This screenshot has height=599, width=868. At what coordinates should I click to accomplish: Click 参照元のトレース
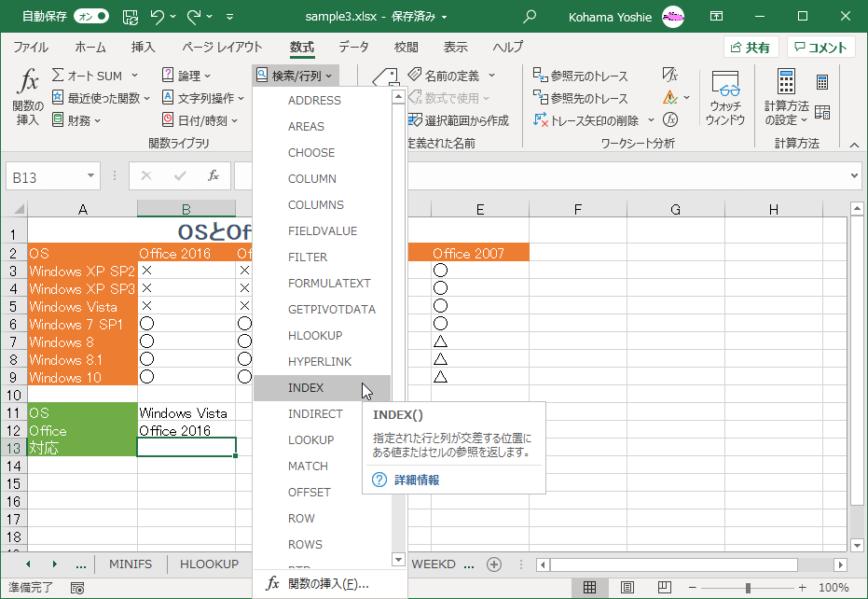[x=580, y=76]
